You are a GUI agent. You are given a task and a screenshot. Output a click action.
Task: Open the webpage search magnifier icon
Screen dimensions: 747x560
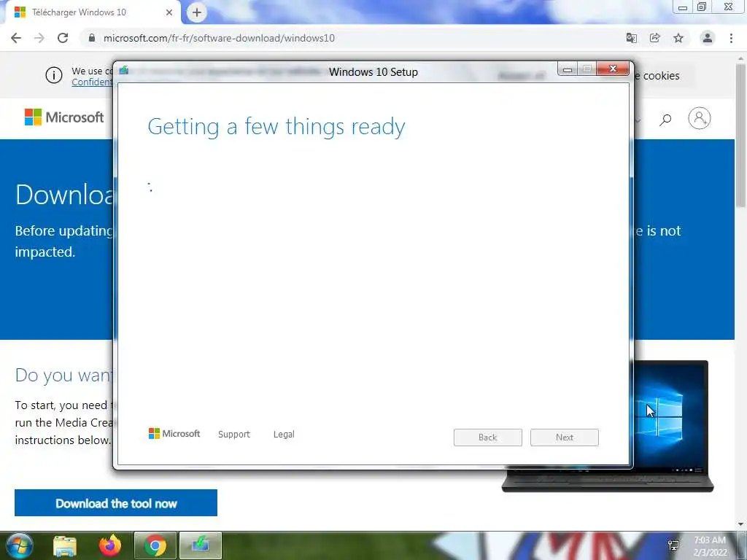(665, 120)
